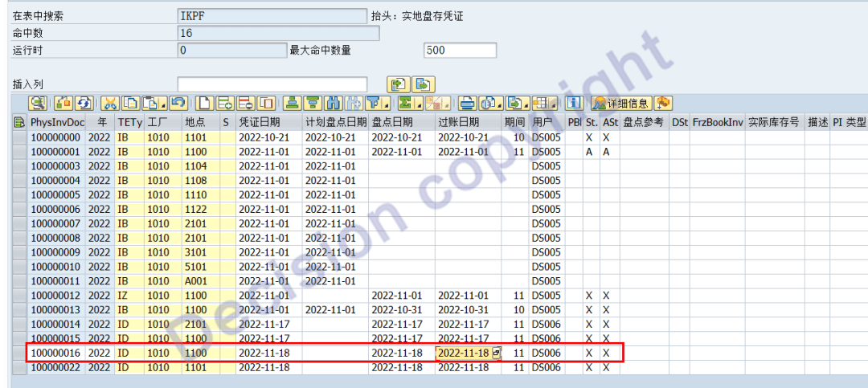Screen dimensions: 868x388
Task: Expand the paste options dropdown arrow
Action: [x=164, y=105]
